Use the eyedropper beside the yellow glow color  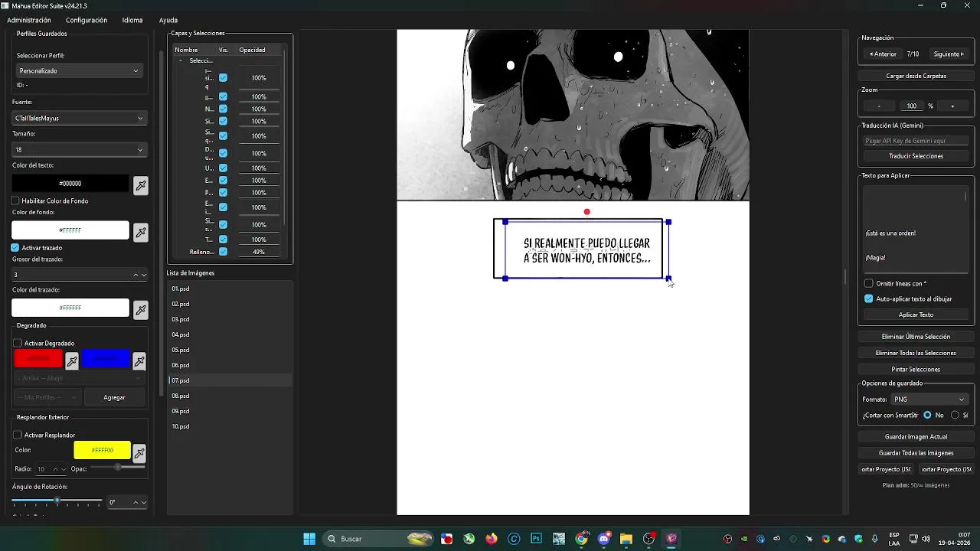click(139, 453)
